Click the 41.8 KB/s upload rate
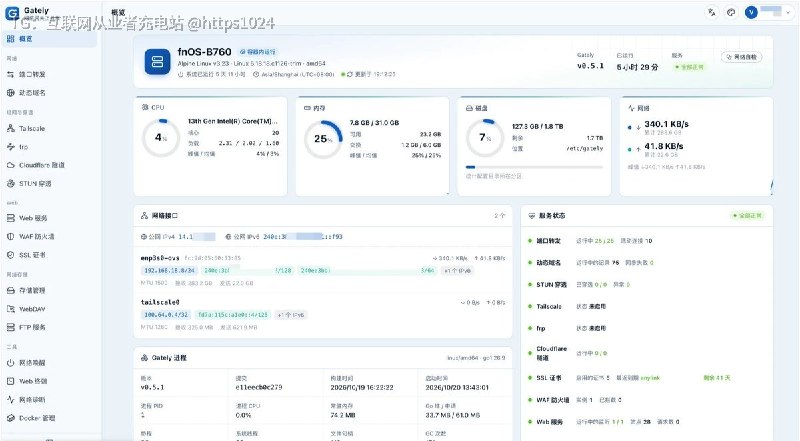This screenshot has height=441, width=800. point(664,146)
